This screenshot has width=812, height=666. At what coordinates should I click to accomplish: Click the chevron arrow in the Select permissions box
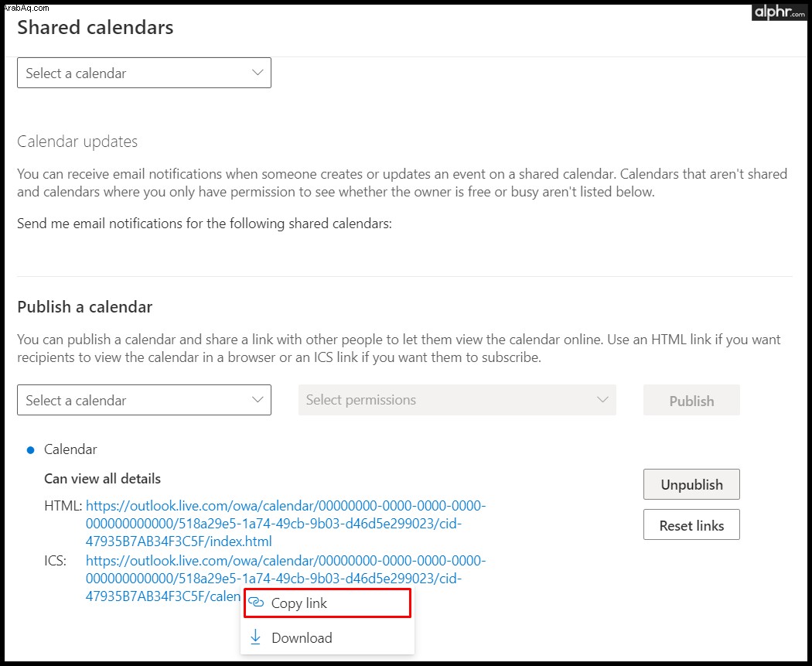click(x=602, y=400)
